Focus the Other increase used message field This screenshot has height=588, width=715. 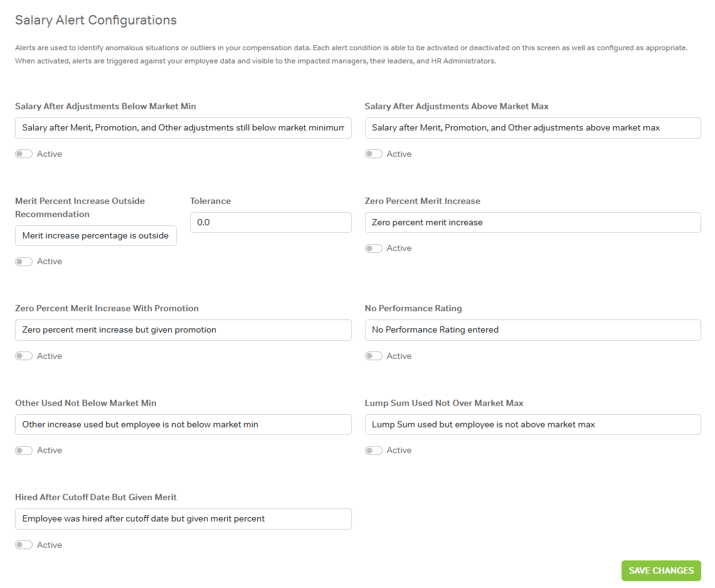pyautogui.click(x=183, y=424)
